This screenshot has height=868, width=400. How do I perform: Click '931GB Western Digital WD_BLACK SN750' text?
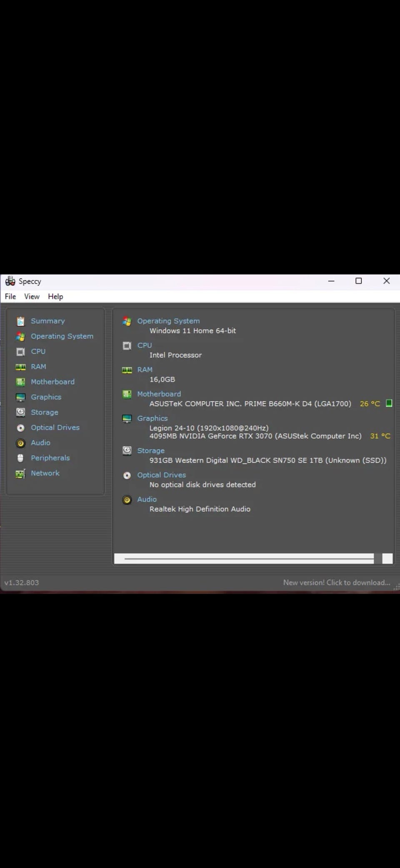[222, 460]
